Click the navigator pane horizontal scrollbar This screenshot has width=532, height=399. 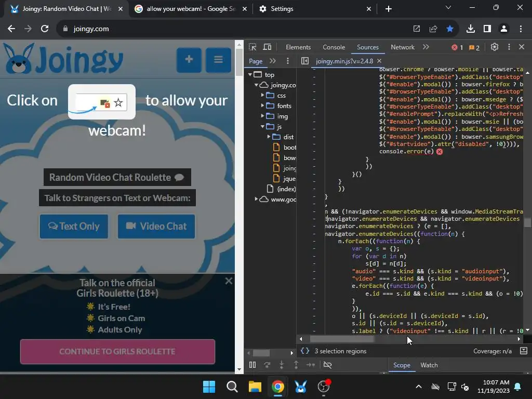262,353
